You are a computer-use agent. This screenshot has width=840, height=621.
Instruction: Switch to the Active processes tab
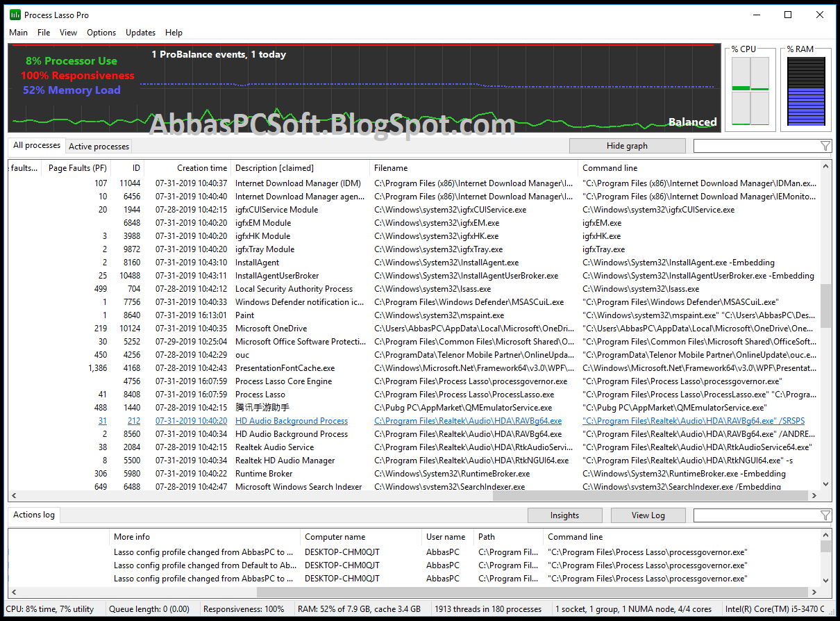tap(98, 146)
